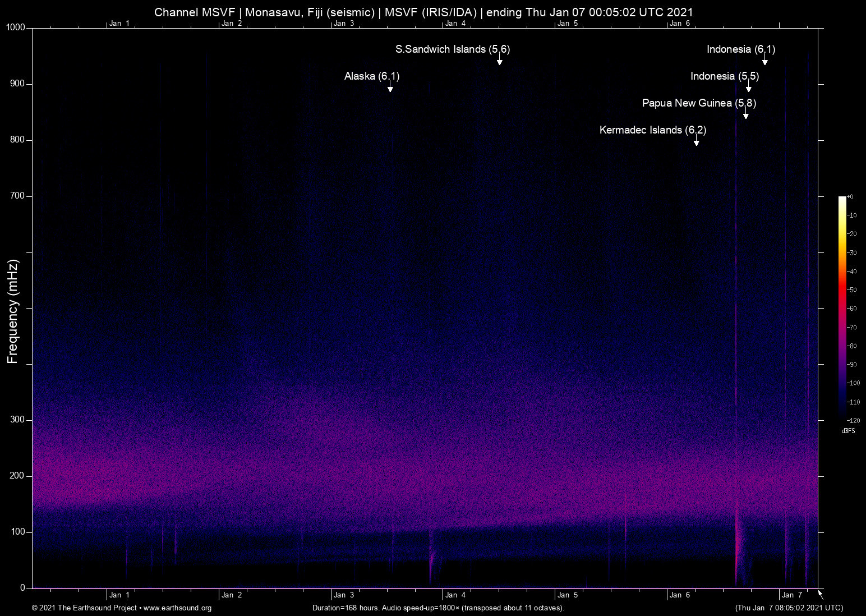
Task: Click the -70 color scale label
Action: click(x=851, y=328)
